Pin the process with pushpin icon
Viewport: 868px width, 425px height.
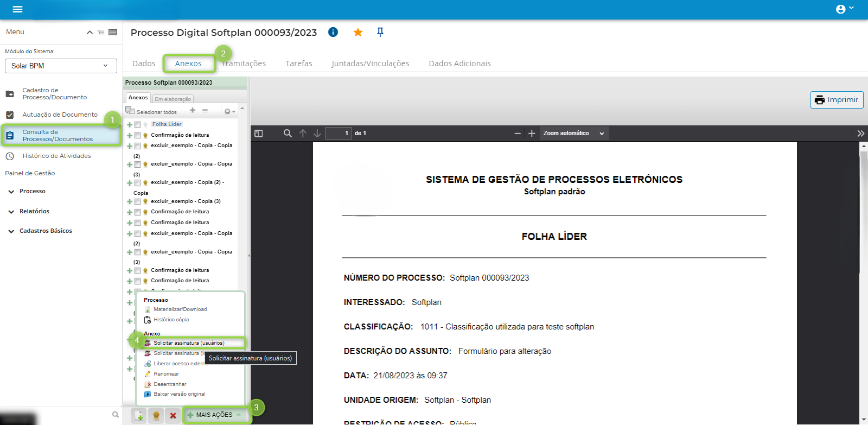[x=380, y=32]
